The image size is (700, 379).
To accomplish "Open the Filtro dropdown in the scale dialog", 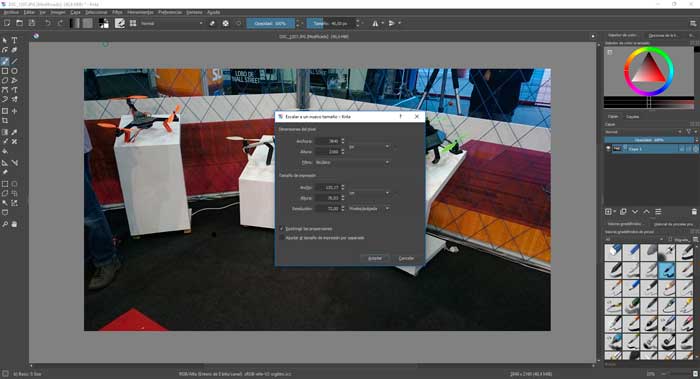I will coord(352,162).
